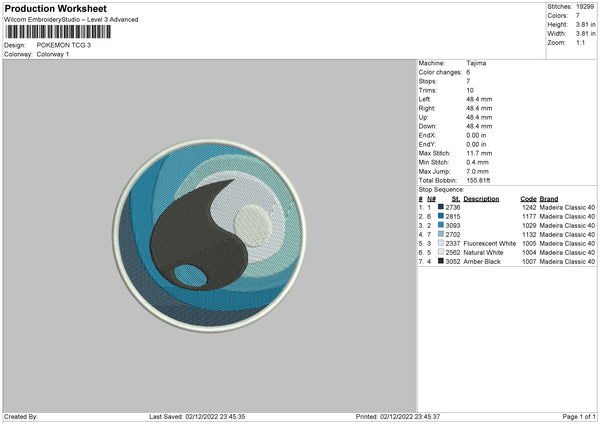Click the Colors count value 7
This screenshot has width=600, height=424.
(578, 16)
